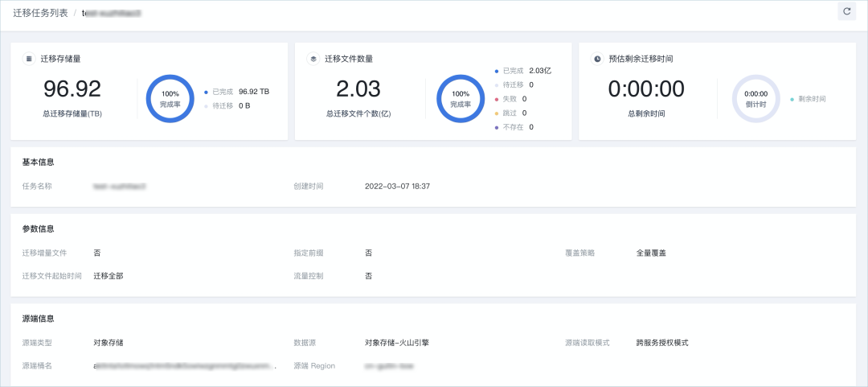Click the 对象存储-火山引擎 data source value
The width and height of the screenshot is (868, 387).
(x=397, y=342)
